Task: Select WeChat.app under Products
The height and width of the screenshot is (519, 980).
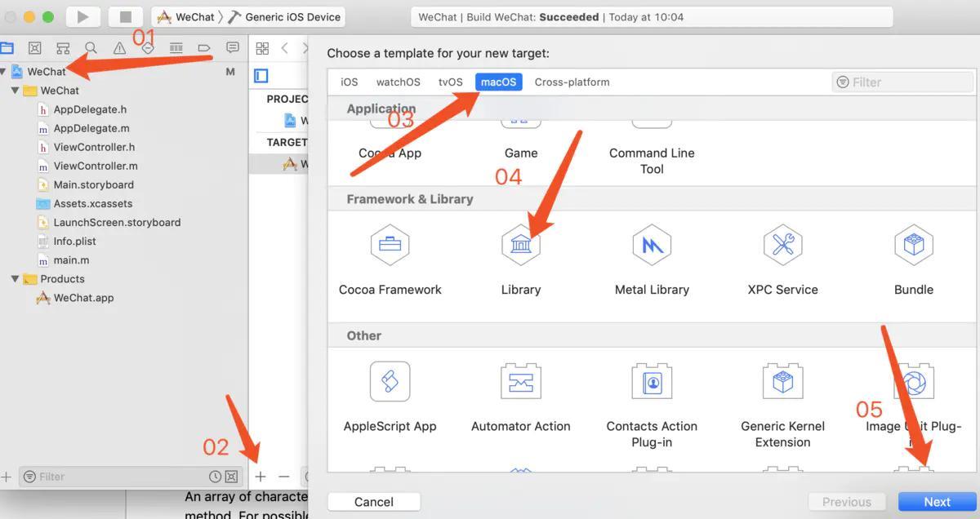Action: tap(83, 298)
